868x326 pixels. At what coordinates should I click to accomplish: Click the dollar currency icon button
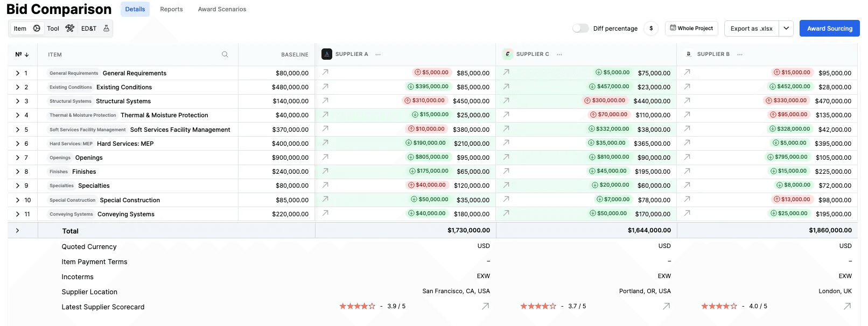tap(651, 29)
